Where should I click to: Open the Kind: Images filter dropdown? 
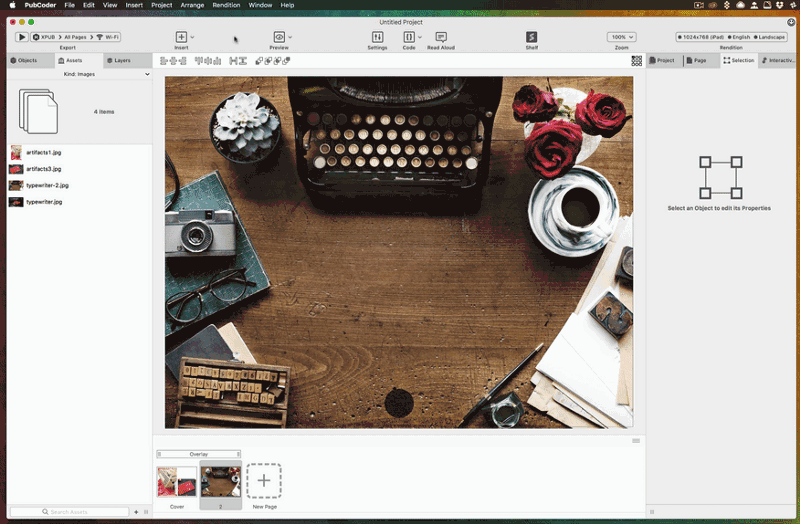(x=80, y=74)
